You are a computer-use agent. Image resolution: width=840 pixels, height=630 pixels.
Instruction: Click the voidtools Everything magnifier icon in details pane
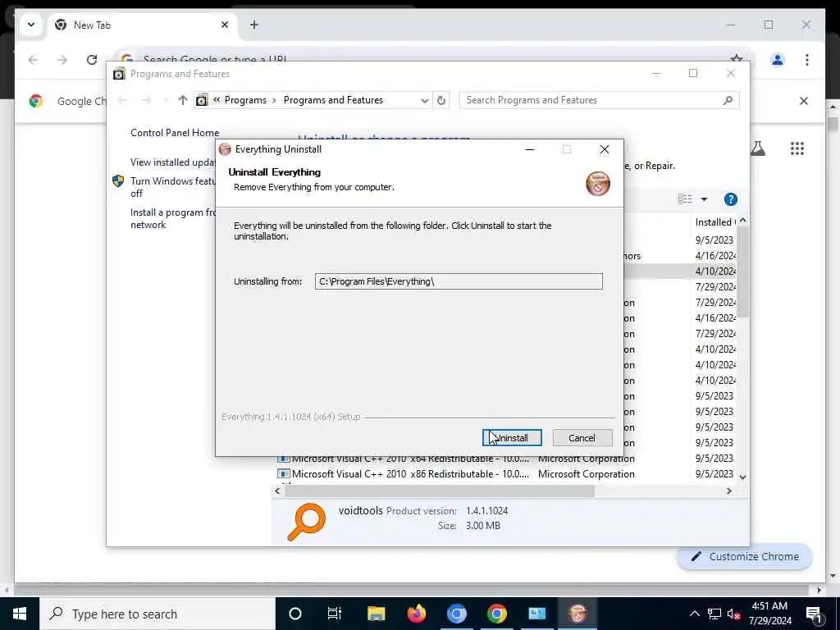pos(307,521)
